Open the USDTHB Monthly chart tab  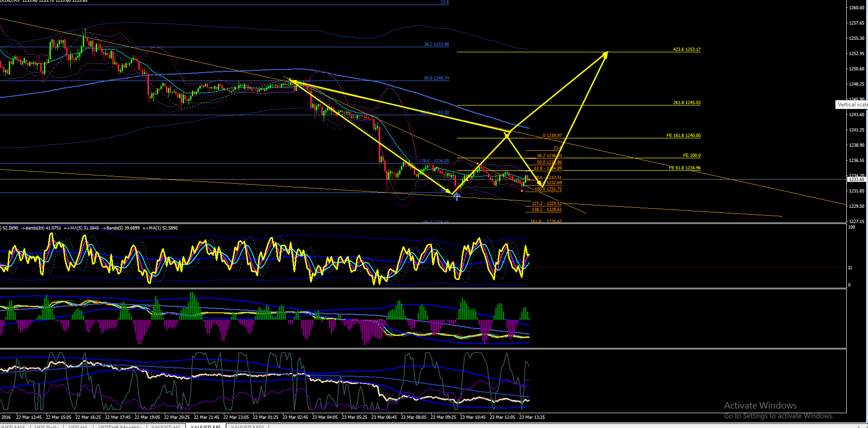point(120,426)
